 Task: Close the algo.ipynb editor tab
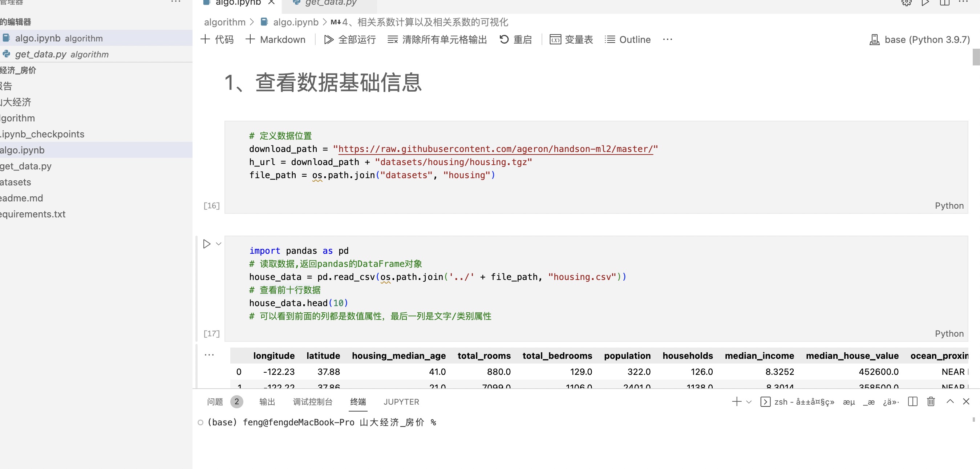(x=271, y=3)
